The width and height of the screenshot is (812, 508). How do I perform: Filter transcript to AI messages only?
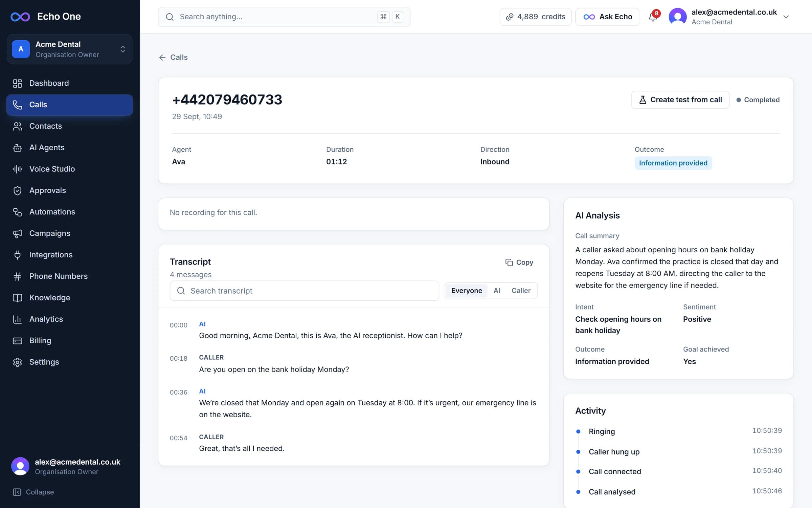(x=497, y=291)
